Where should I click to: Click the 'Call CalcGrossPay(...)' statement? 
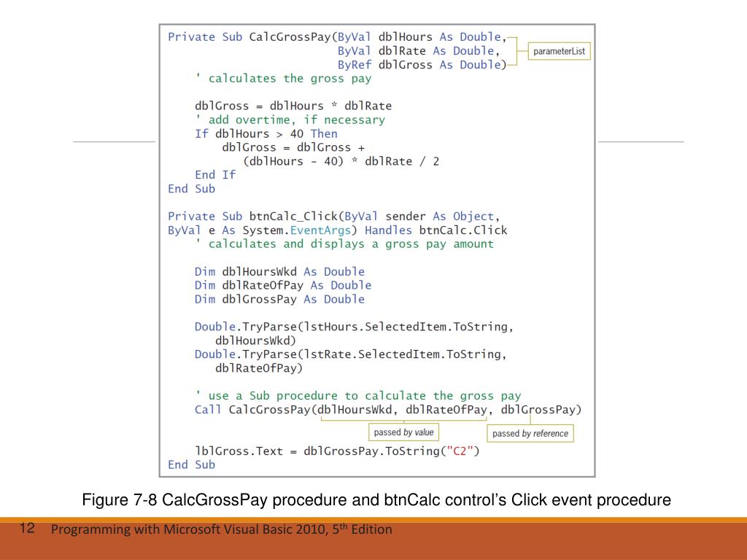click(388, 410)
